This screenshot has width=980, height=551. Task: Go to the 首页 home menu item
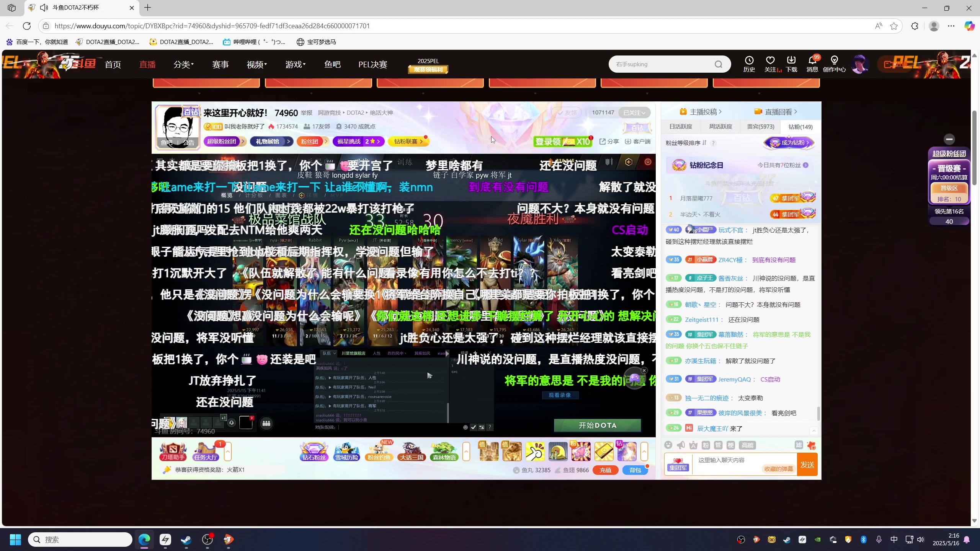113,64
